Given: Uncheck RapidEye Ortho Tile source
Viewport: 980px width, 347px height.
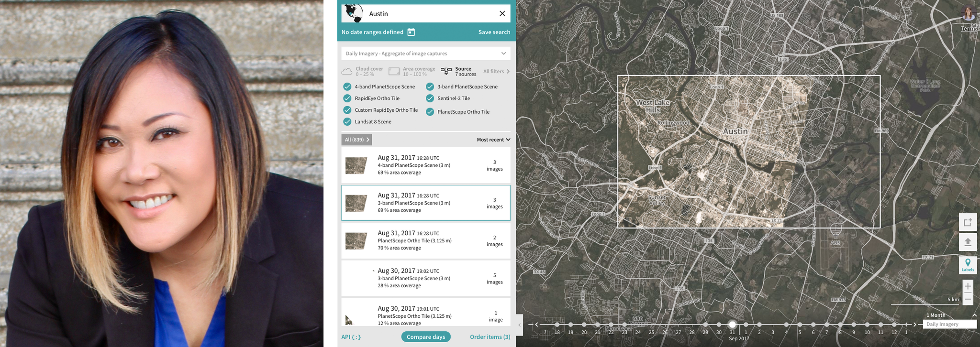Looking at the screenshot, I should click(x=347, y=98).
